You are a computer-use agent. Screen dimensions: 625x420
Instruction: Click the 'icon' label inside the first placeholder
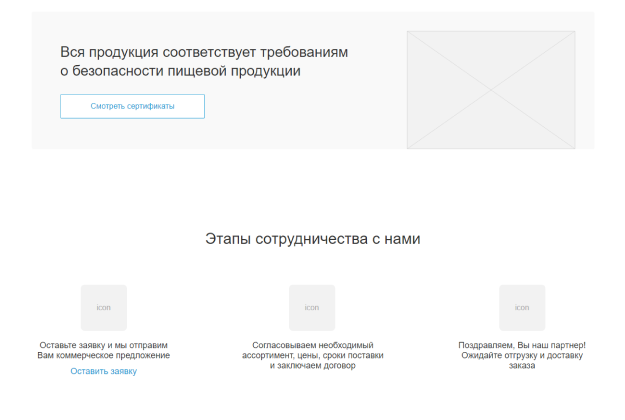coord(103,308)
